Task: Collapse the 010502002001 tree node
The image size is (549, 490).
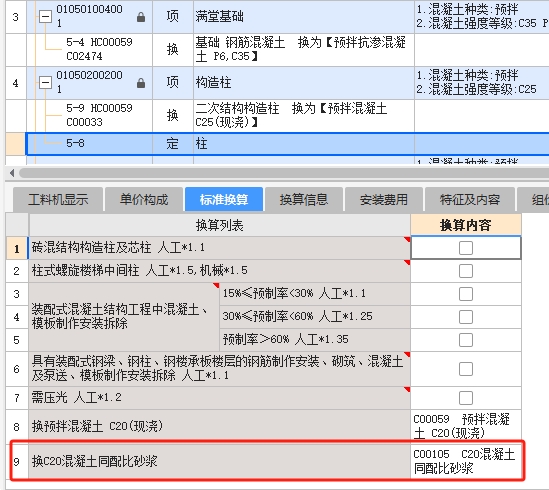Action: click(x=45, y=83)
